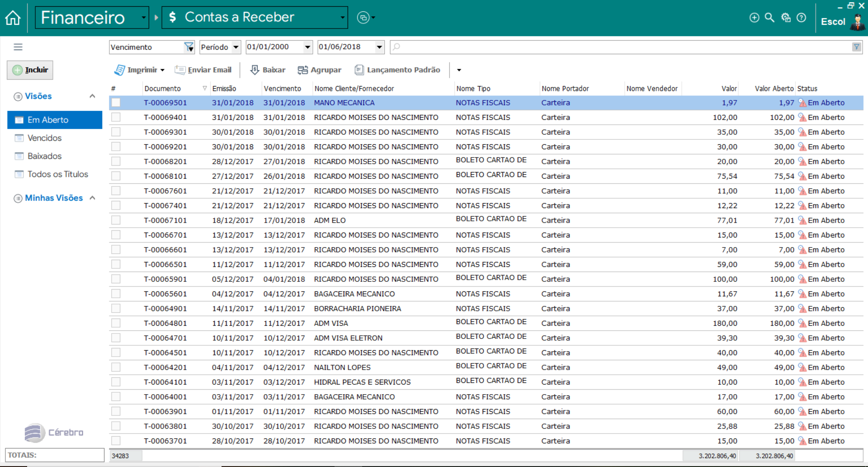Tick the checkbox for row T-00067101
The width and height of the screenshot is (868, 467).
116,220
